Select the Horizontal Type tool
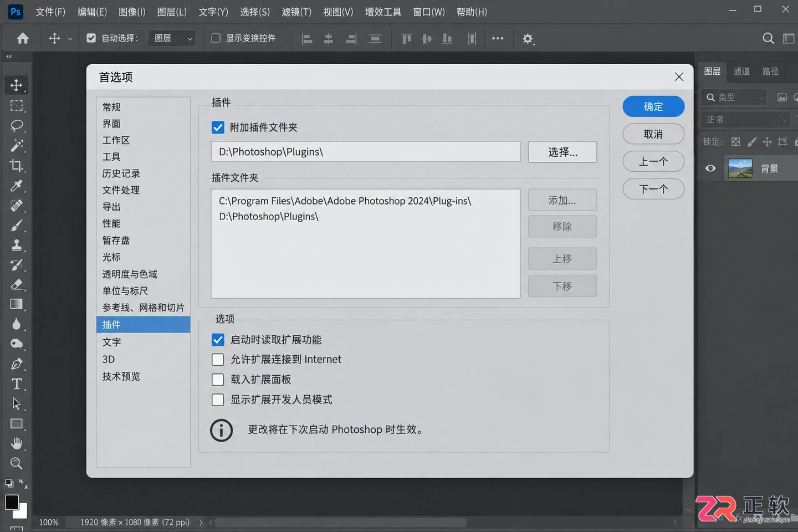Viewport: 798px width, 532px height. [x=17, y=384]
